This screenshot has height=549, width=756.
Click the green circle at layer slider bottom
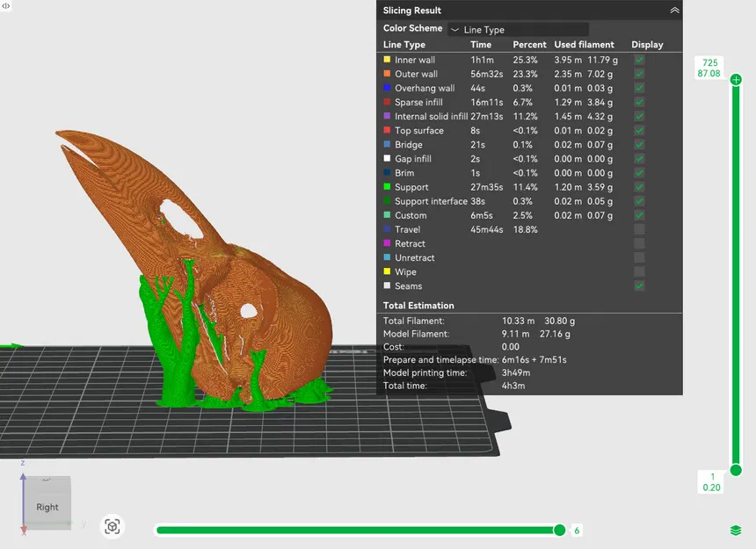coord(736,470)
